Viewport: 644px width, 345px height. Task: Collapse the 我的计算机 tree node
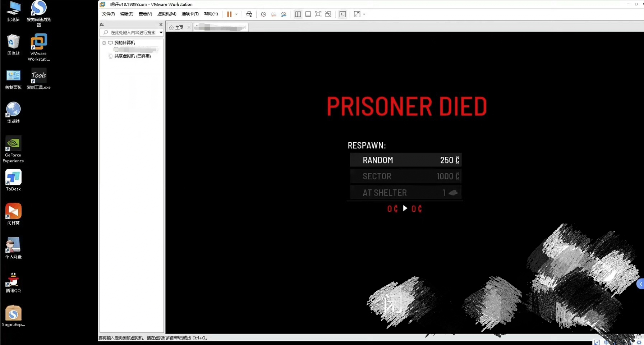(104, 43)
